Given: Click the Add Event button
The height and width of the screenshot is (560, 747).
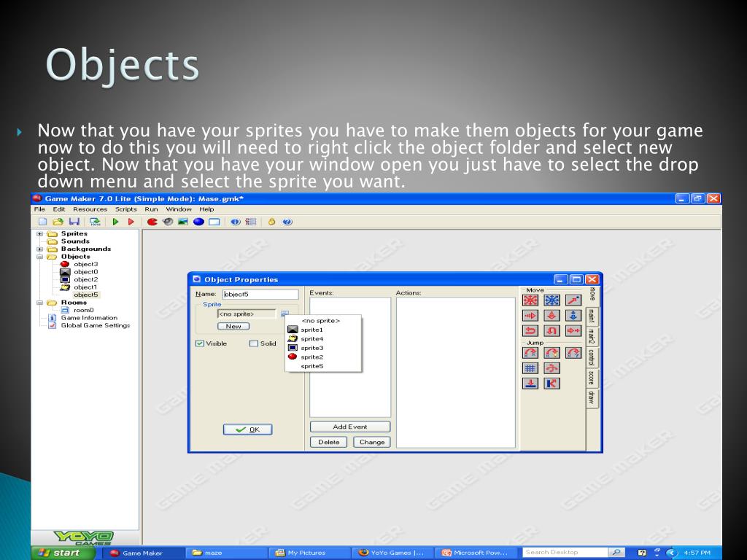Looking at the screenshot, I should pyautogui.click(x=350, y=427).
